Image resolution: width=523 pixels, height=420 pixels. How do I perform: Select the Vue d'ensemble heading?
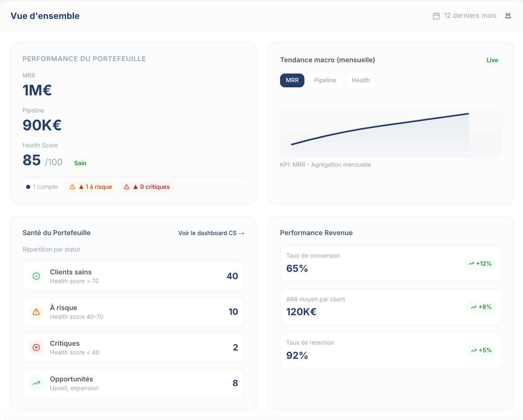[x=45, y=16]
